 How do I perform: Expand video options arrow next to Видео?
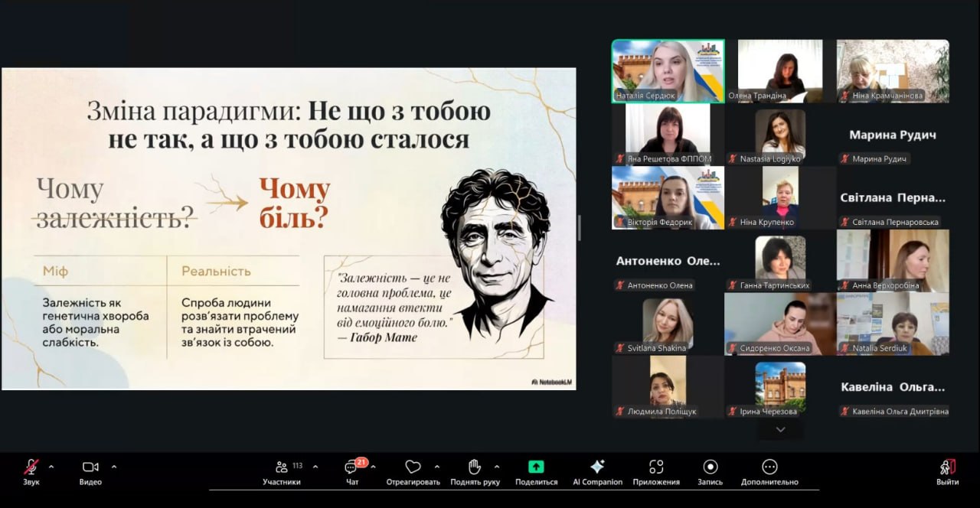point(114,466)
